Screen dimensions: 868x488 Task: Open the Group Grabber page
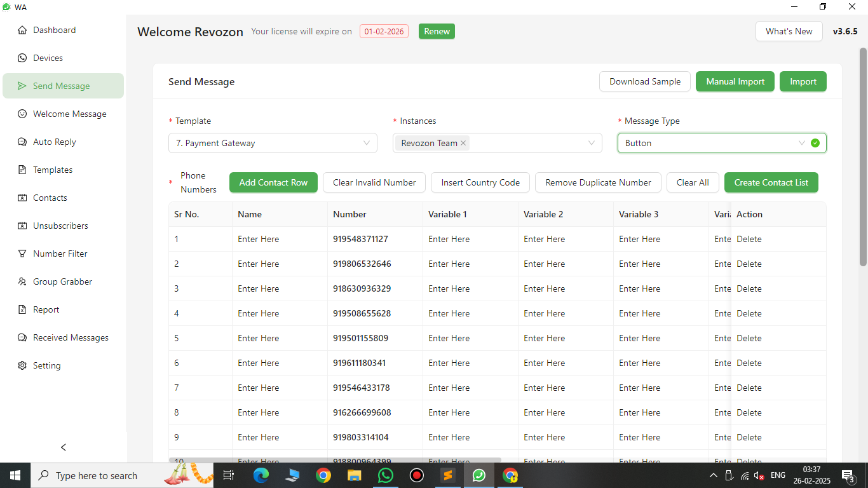pos(63,281)
